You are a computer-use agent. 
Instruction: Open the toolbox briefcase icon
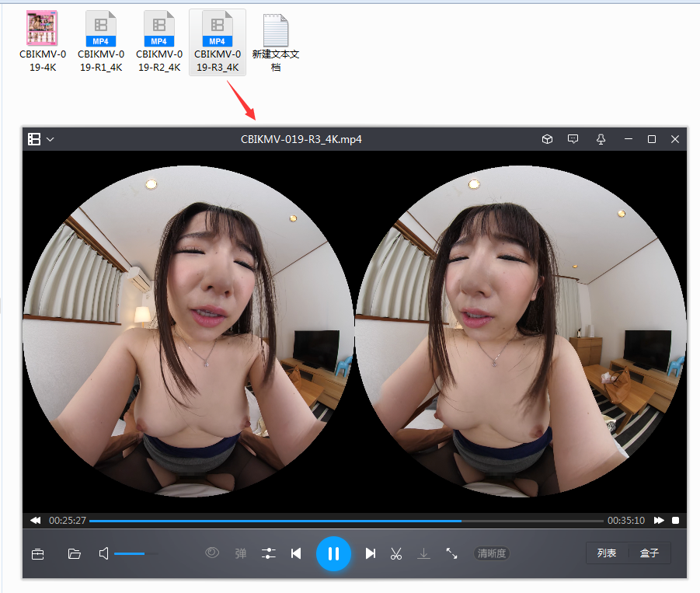pyautogui.click(x=37, y=553)
